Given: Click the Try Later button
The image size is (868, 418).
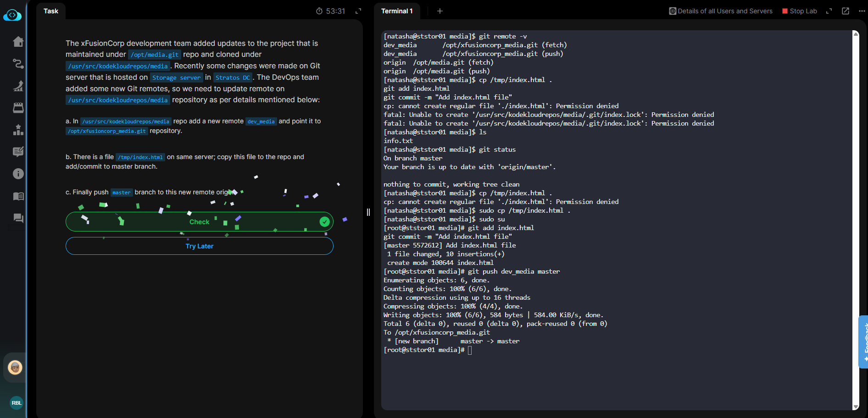Looking at the screenshot, I should point(199,246).
